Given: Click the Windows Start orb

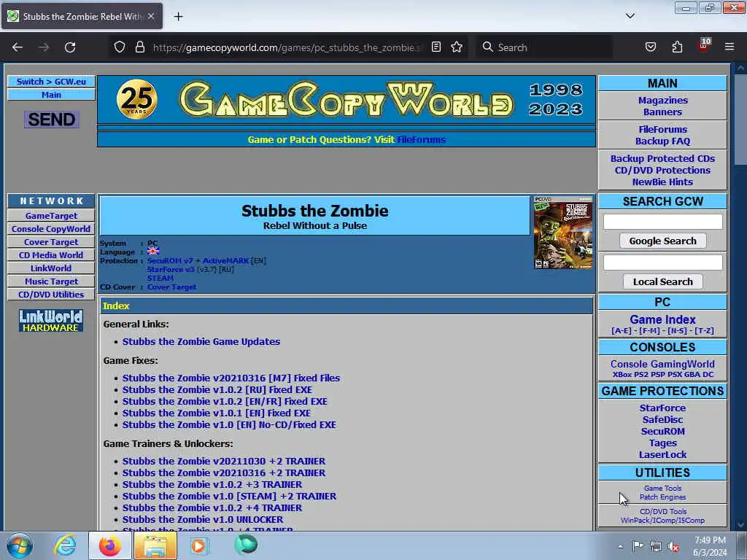Looking at the screenshot, I should click(20, 545).
